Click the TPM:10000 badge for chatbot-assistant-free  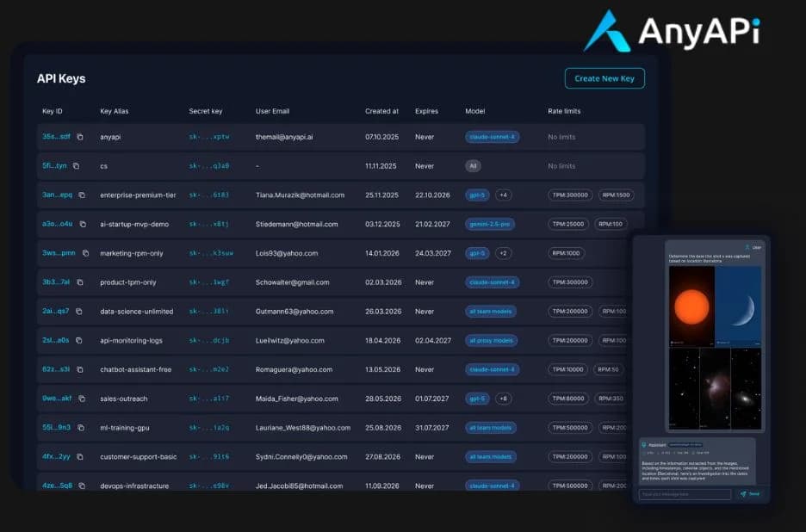pyautogui.click(x=568, y=369)
